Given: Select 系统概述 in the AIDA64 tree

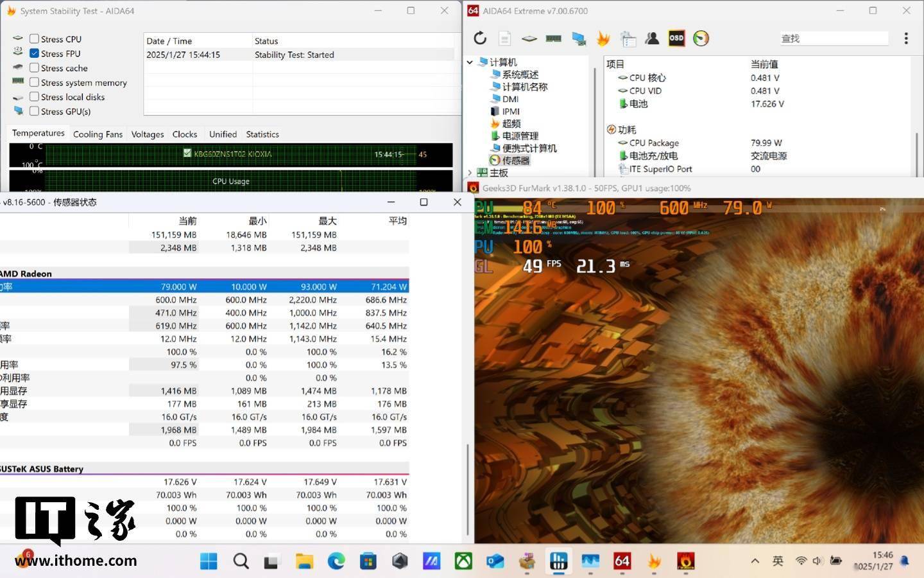Looking at the screenshot, I should pyautogui.click(x=520, y=74).
